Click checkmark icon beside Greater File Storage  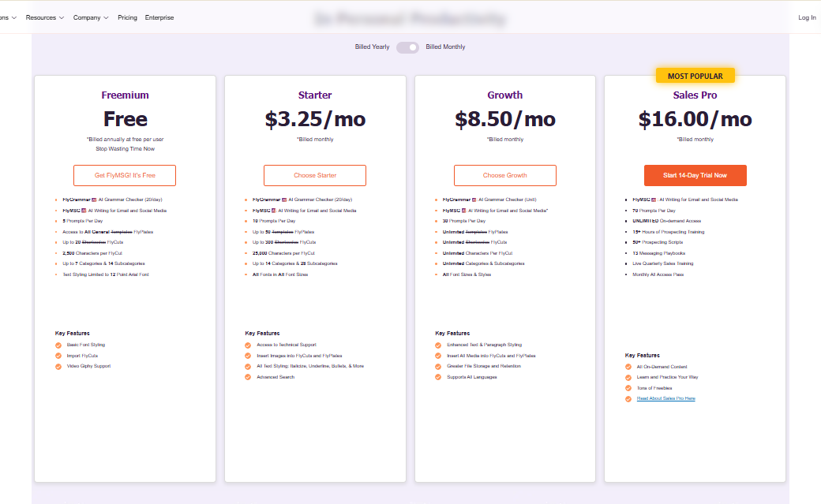point(438,366)
